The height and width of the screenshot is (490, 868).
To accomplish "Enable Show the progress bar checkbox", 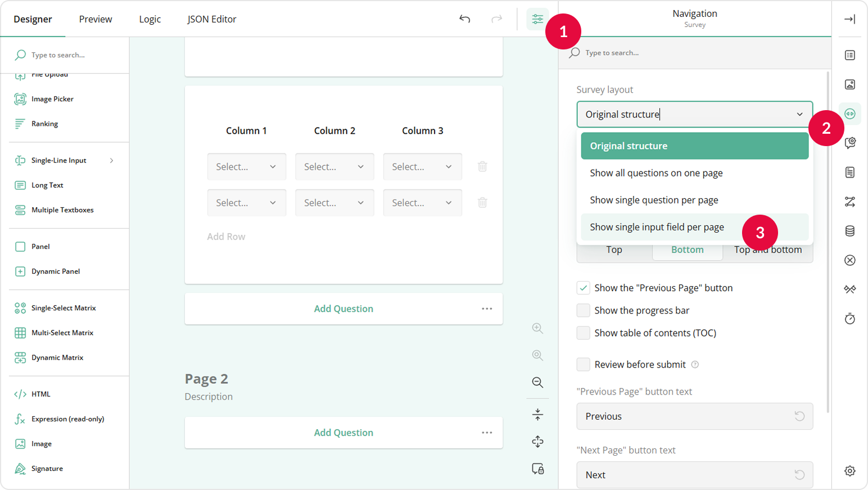I will click(x=584, y=310).
